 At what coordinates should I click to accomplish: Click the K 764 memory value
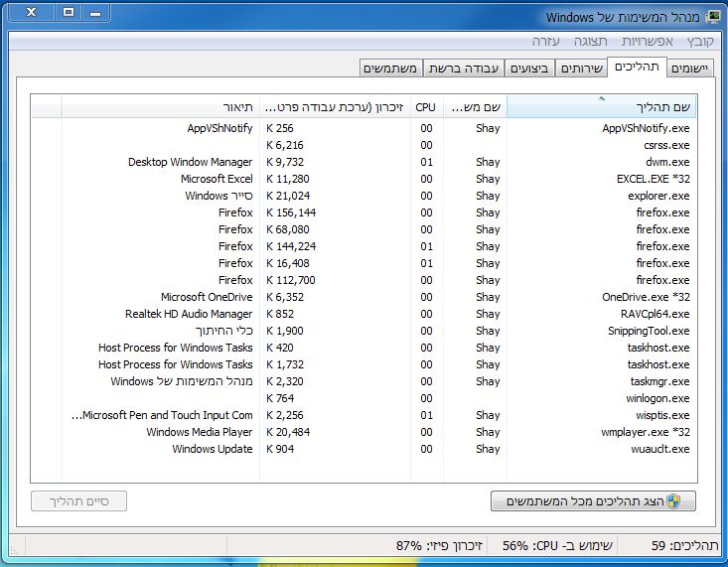point(280,398)
